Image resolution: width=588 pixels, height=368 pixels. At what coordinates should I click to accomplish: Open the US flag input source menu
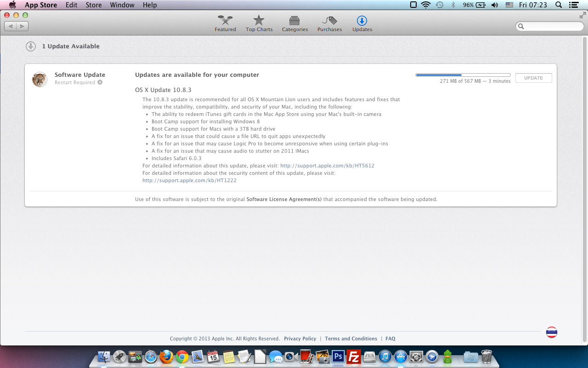(509, 5)
